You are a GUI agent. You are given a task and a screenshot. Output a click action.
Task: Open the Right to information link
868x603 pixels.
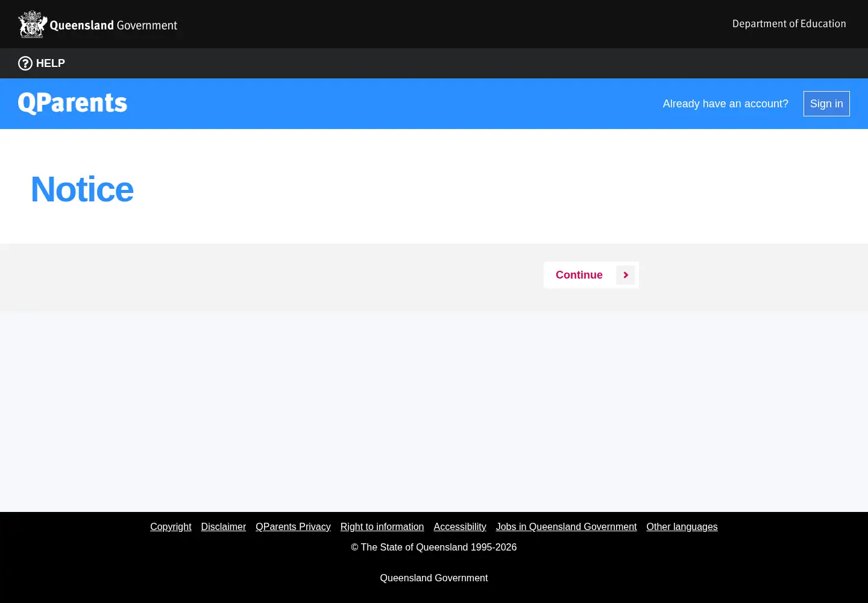[x=382, y=526]
